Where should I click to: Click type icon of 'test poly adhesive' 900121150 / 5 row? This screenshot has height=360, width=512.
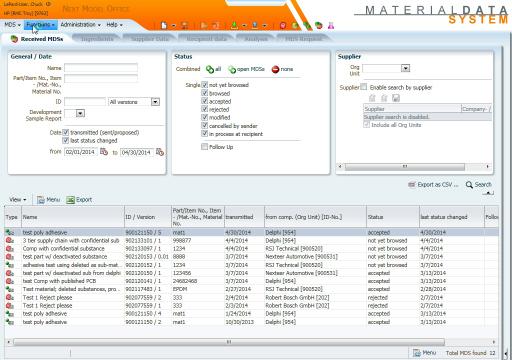pyautogui.click(x=10, y=232)
